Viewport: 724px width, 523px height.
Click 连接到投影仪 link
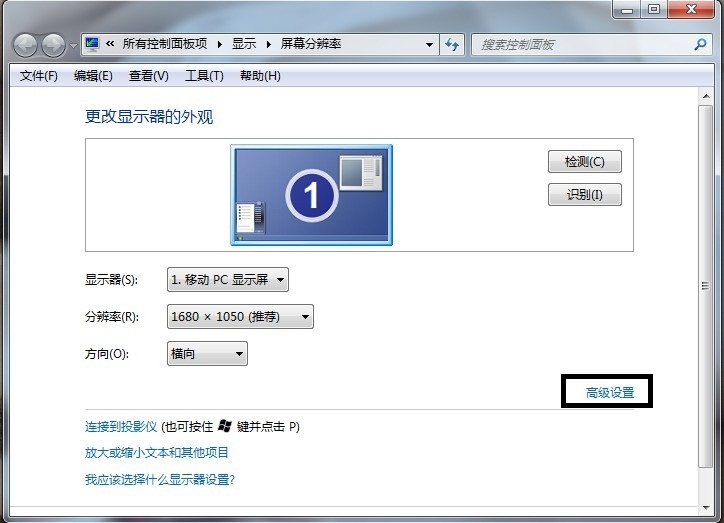(121, 427)
